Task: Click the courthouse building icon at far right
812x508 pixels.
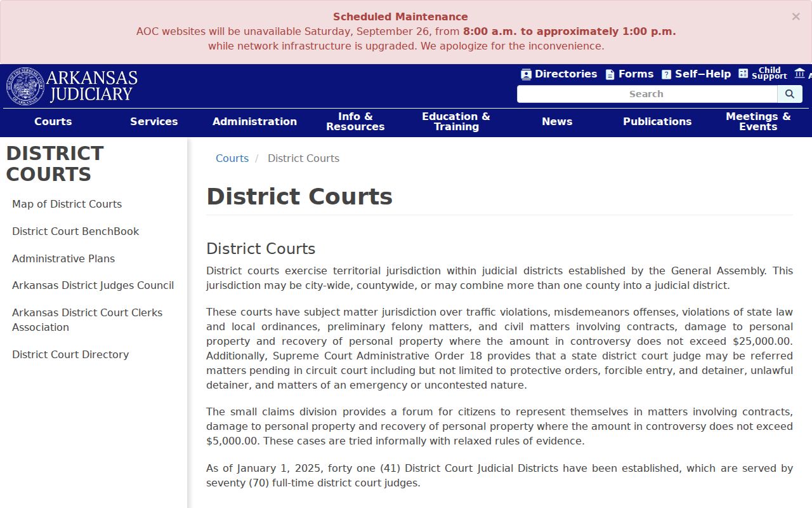Action: click(x=799, y=74)
